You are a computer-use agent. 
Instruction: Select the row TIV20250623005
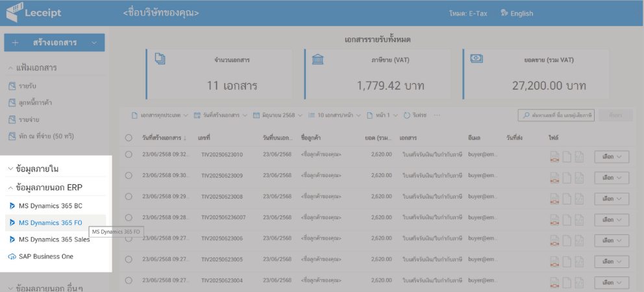[x=129, y=259]
